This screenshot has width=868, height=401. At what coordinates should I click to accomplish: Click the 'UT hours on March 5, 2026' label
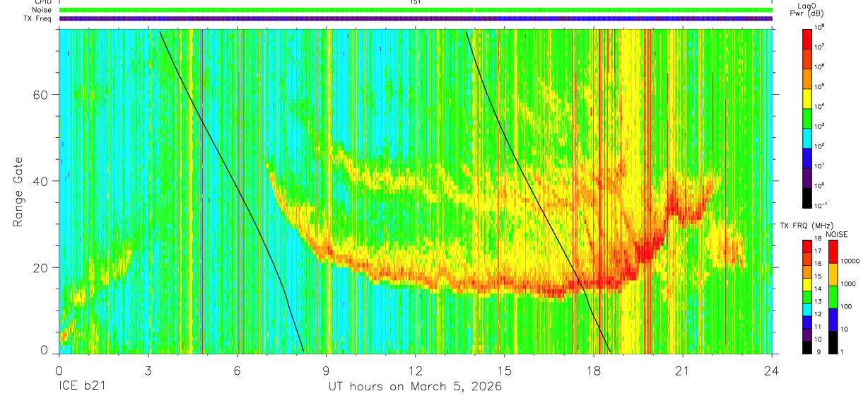tap(415, 388)
